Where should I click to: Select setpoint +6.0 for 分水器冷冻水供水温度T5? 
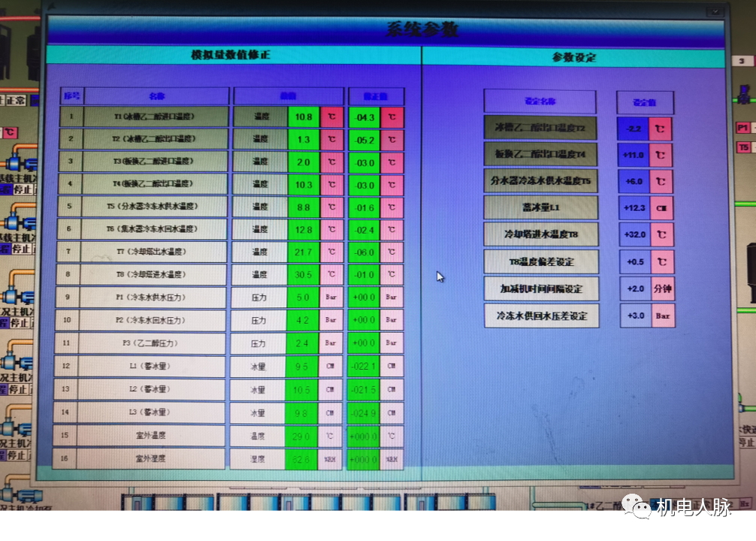(x=634, y=182)
